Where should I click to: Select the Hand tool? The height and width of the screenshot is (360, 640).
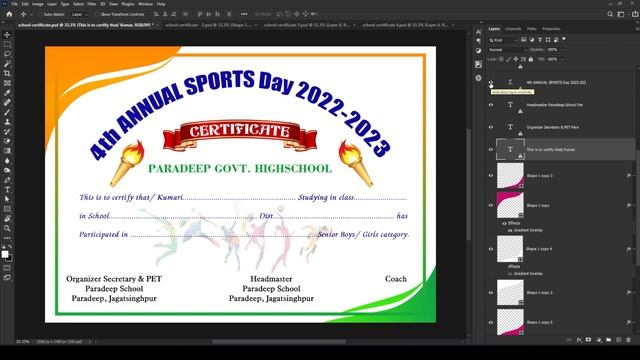pyautogui.click(x=7, y=219)
